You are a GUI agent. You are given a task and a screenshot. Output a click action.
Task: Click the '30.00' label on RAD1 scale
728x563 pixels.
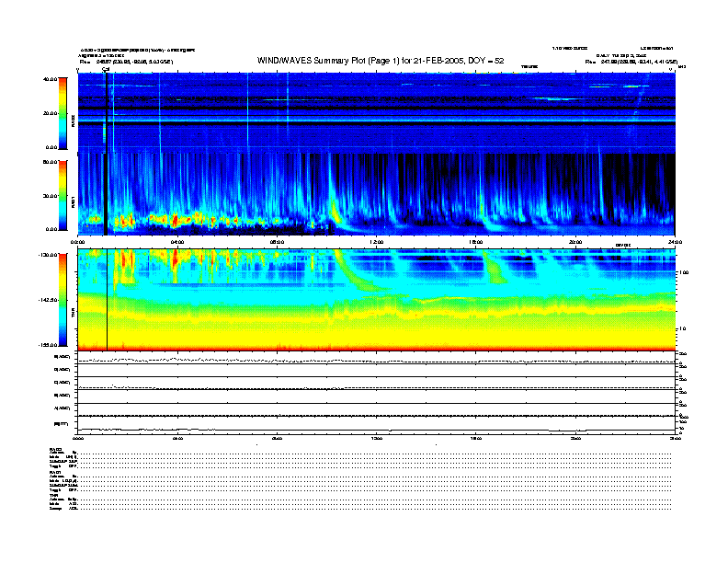tap(50, 196)
